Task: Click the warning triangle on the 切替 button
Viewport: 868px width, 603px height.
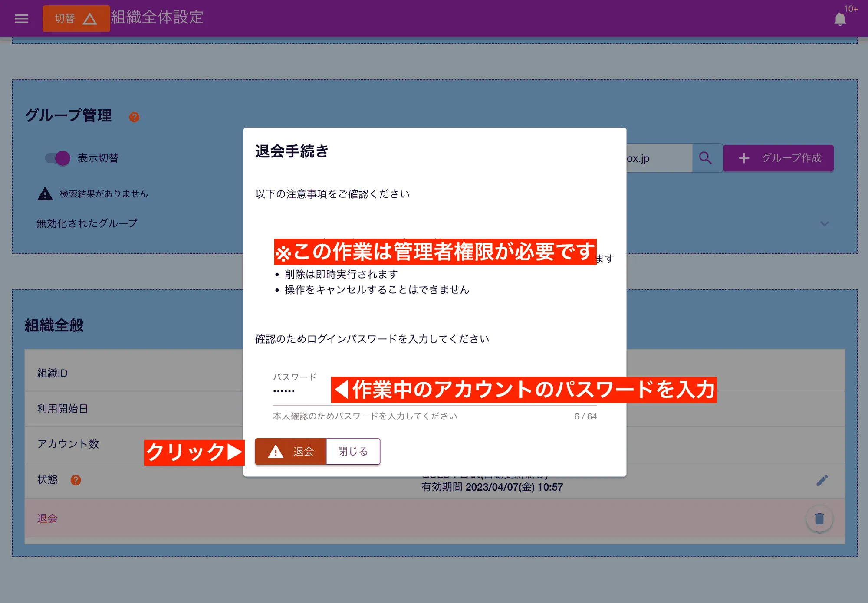Action: [90, 18]
